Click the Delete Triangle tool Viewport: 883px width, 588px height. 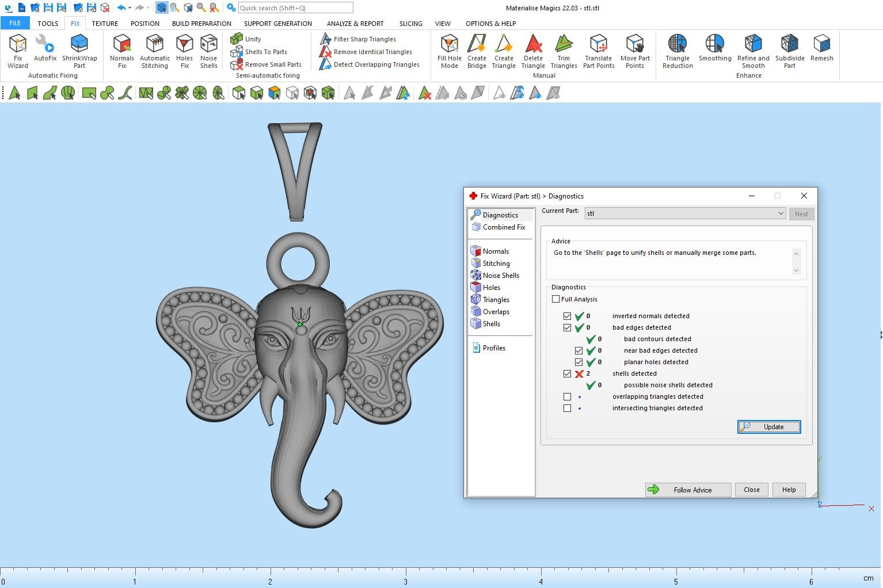pos(533,51)
